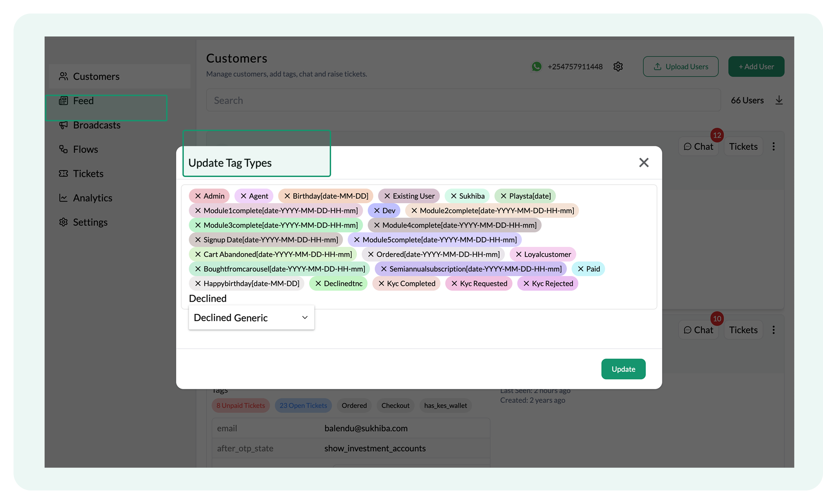
Task: Open Broadcasts in the sidebar
Action: (x=97, y=125)
